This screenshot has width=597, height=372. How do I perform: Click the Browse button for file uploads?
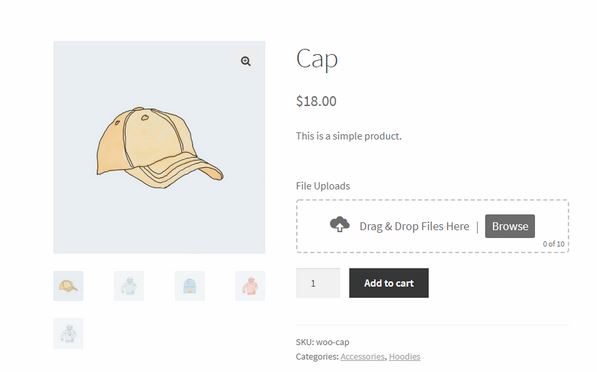tap(510, 226)
